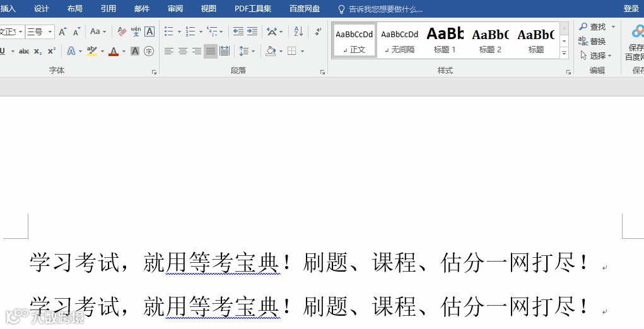644x329 pixels.
Task: Align text right
Action: tap(197, 51)
